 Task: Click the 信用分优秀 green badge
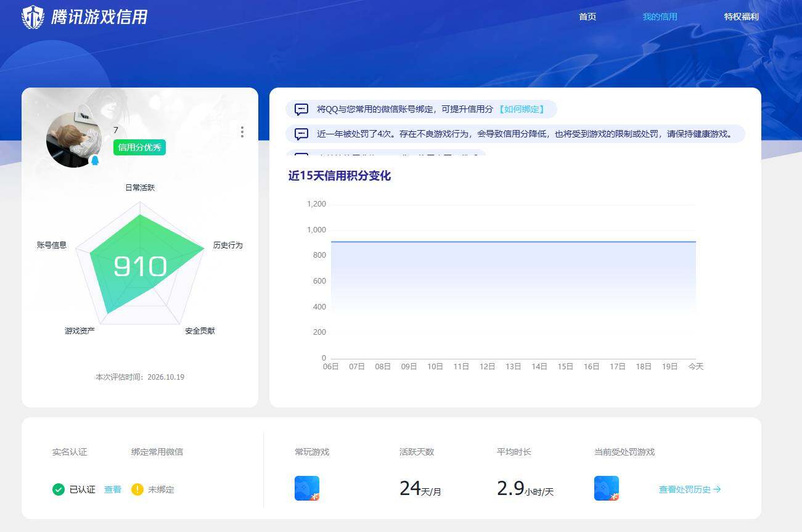[139, 147]
